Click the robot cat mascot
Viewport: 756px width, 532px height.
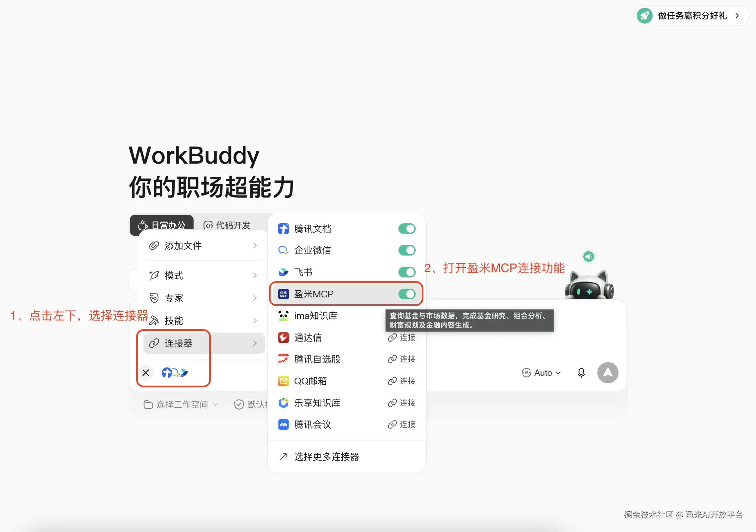pos(589,285)
